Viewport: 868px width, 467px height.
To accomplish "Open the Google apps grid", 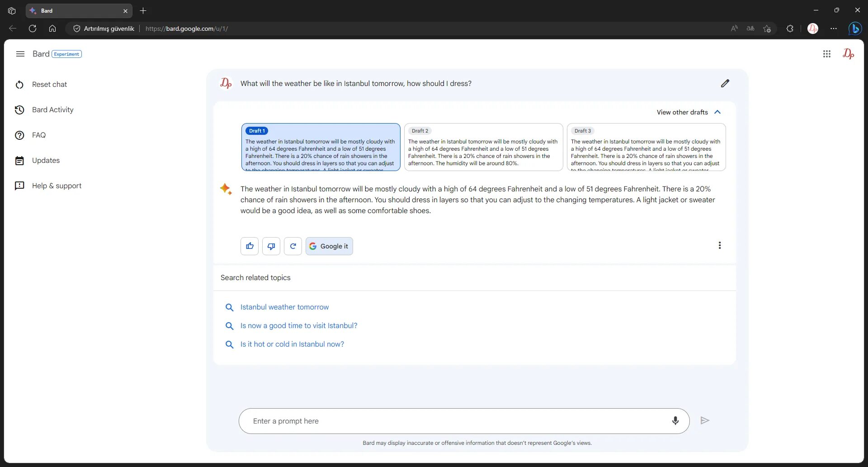I will pyautogui.click(x=827, y=54).
